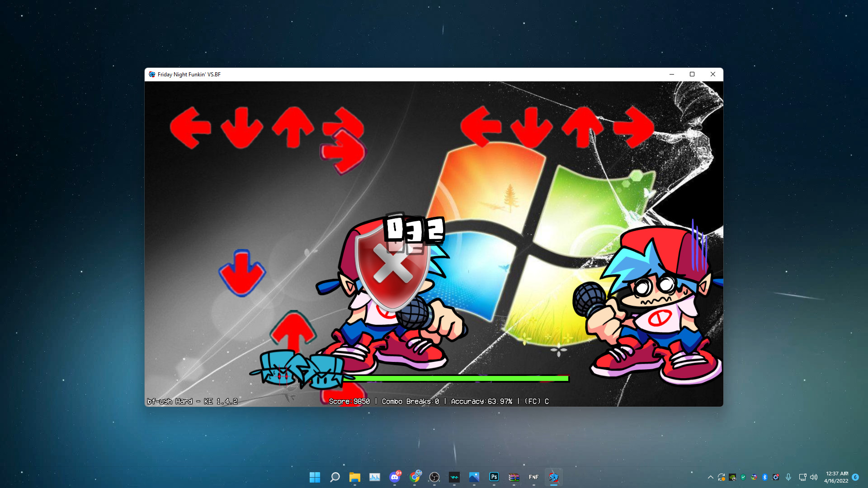The height and width of the screenshot is (488, 868).
Task: Open the NVIDIA tray icon
Action: 732,477
